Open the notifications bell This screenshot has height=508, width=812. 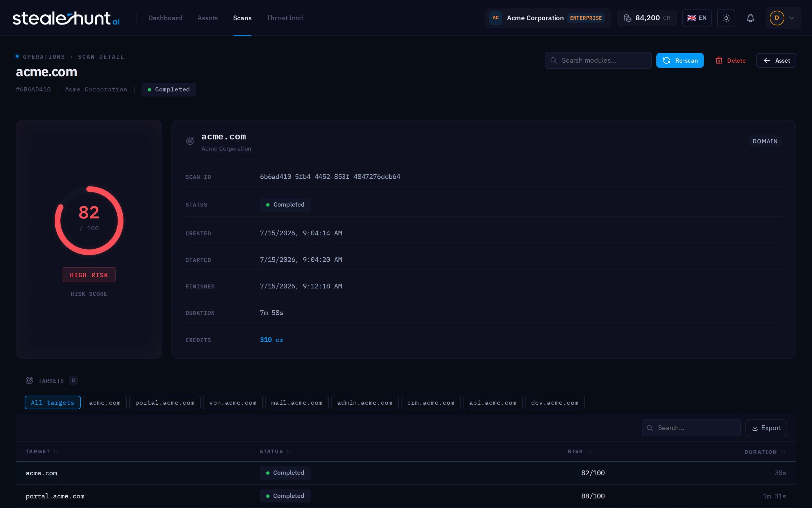coord(750,18)
